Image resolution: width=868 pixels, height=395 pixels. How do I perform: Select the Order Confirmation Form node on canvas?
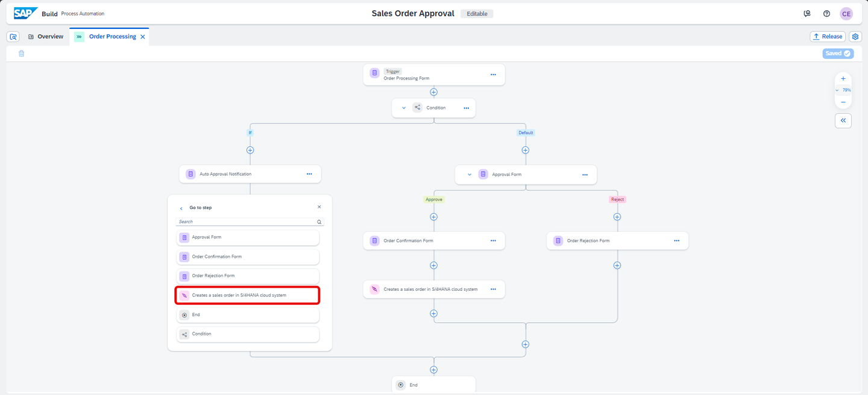pos(433,241)
